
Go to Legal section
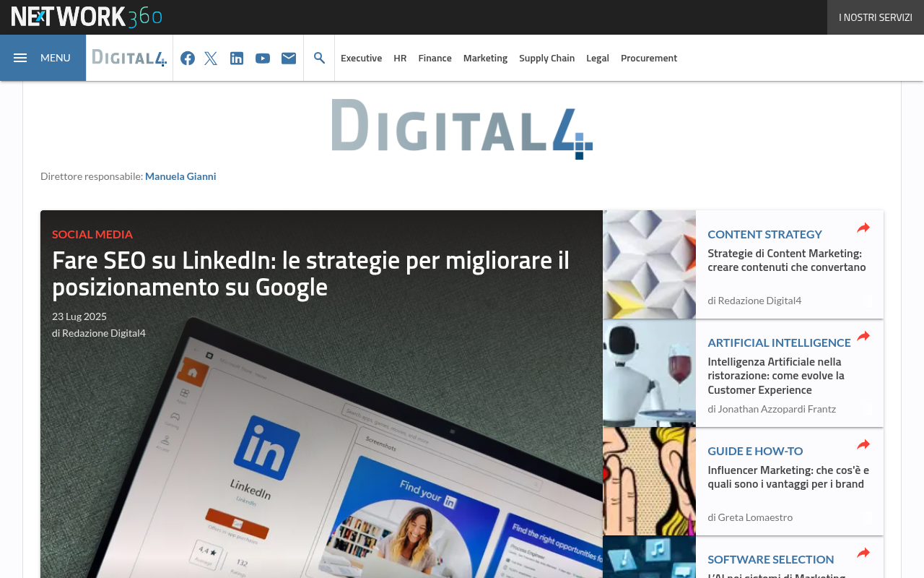point(598,58)
